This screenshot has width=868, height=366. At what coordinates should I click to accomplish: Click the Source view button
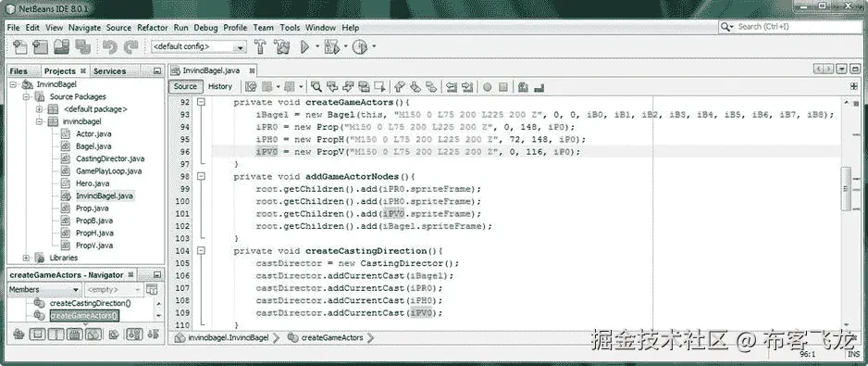click(185, 86)
